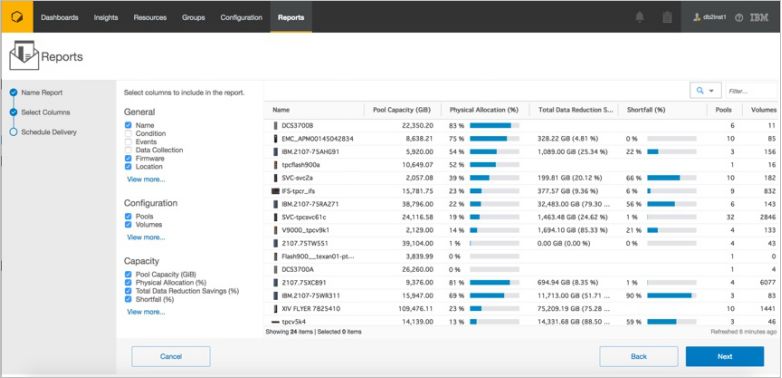
Task: Open the Insights menu
Action: [x=106, y=17]
